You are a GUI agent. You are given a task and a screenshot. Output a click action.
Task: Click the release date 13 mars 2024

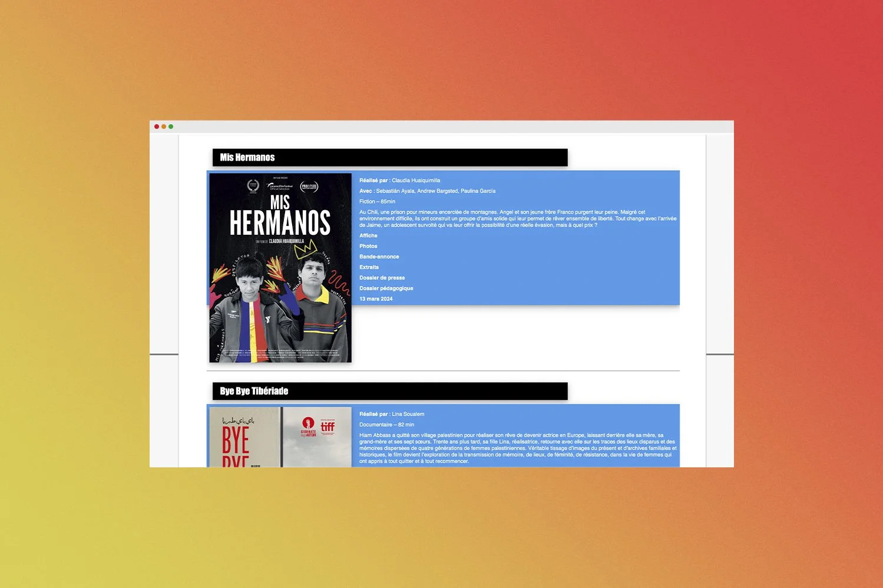[376, 299]
